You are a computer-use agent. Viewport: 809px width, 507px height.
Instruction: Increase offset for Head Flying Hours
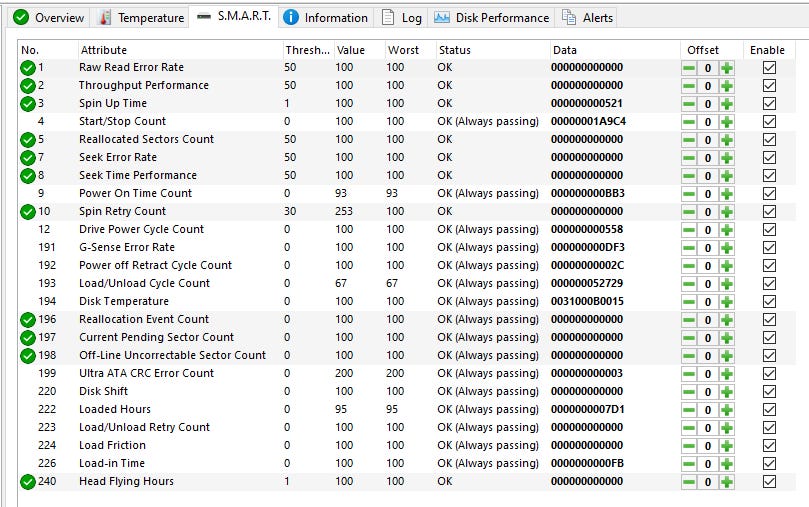tap(727, 482)
